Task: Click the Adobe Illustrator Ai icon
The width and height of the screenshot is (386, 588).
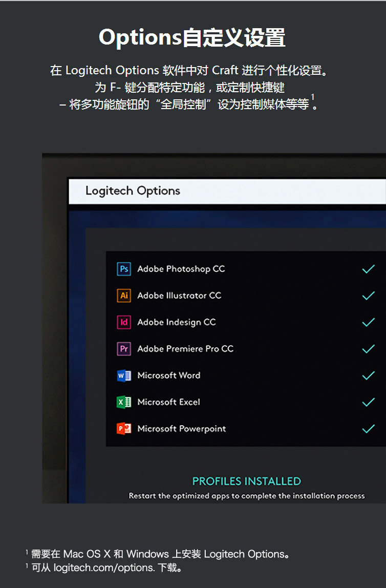Action: coord(124,296)
